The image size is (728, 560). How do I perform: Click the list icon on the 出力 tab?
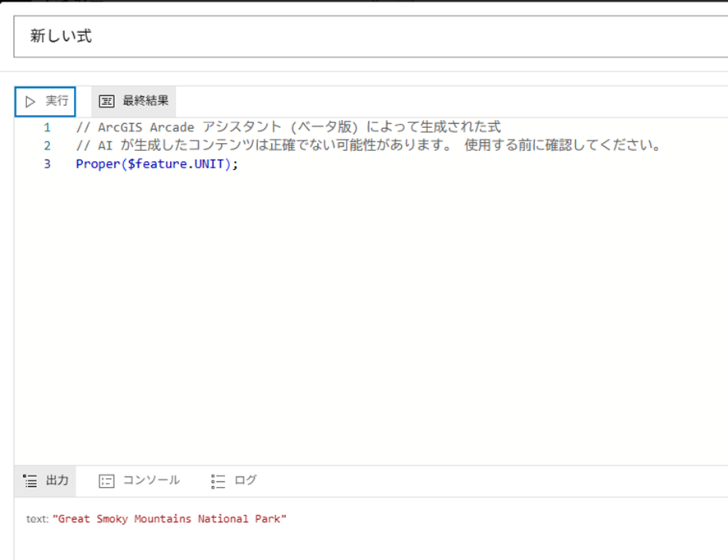(30, 480)
